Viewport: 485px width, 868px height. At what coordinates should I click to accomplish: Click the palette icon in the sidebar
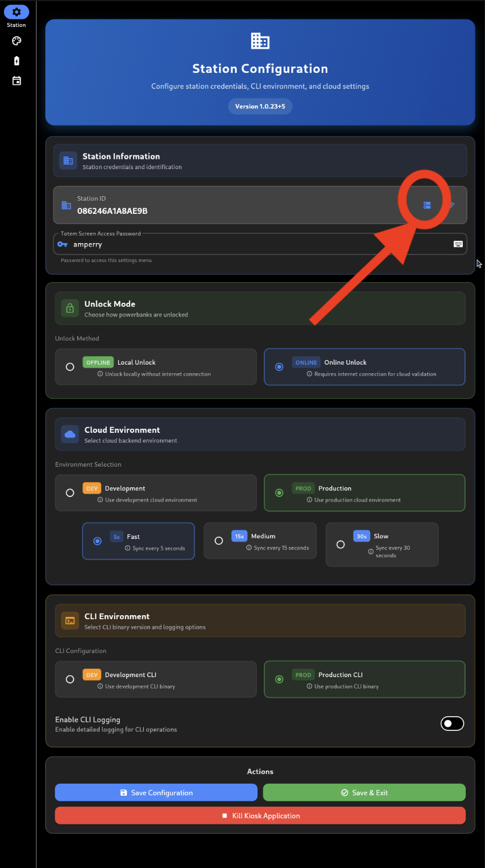tap(16, 41)
